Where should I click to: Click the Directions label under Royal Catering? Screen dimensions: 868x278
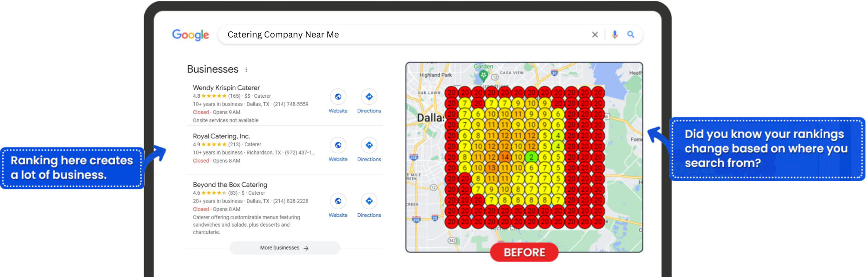click(369, 159)
